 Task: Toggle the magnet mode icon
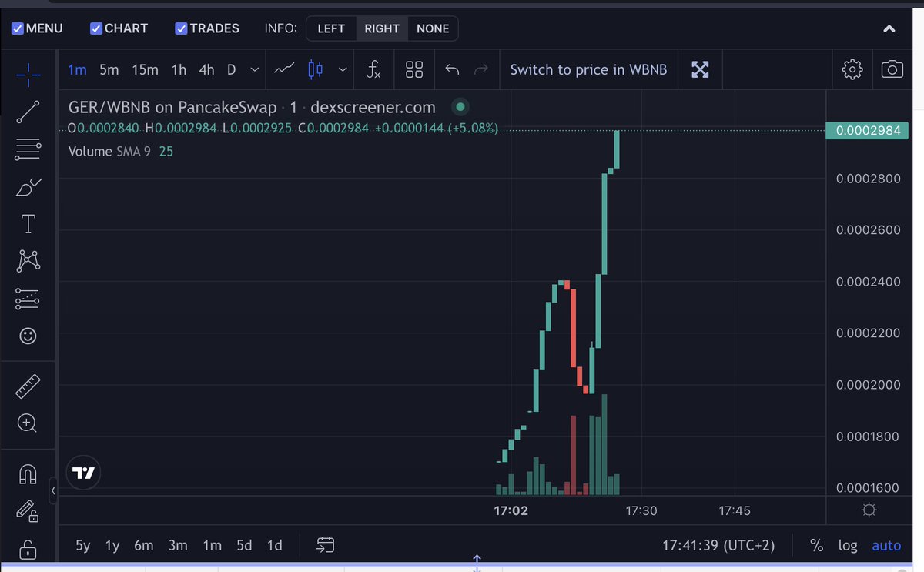(x=28, y=474)
